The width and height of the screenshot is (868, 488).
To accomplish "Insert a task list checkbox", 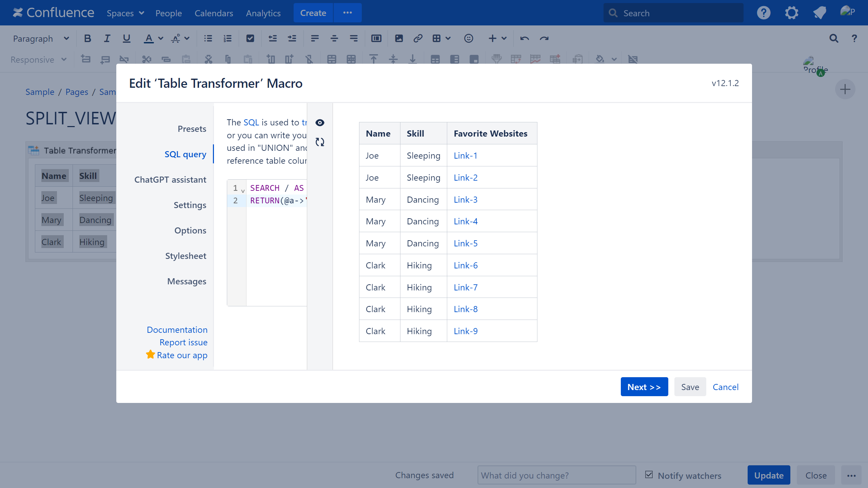I will point(250,38).
